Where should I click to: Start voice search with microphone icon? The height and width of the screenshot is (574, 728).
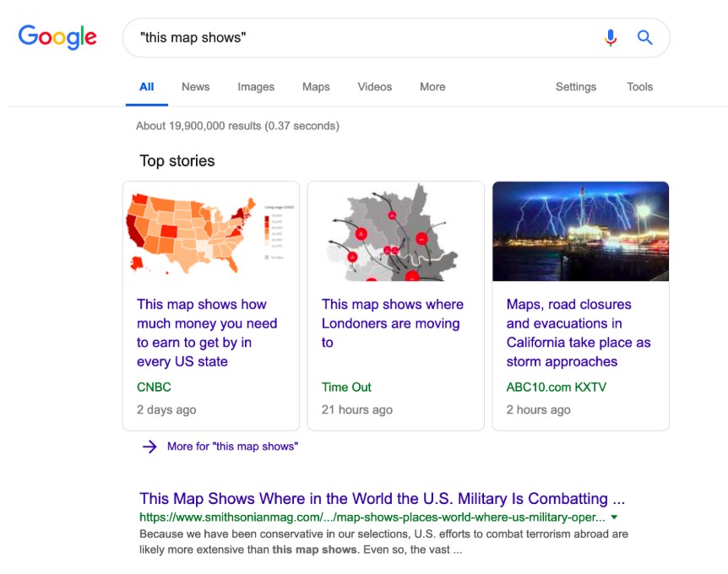coord(611,38)
